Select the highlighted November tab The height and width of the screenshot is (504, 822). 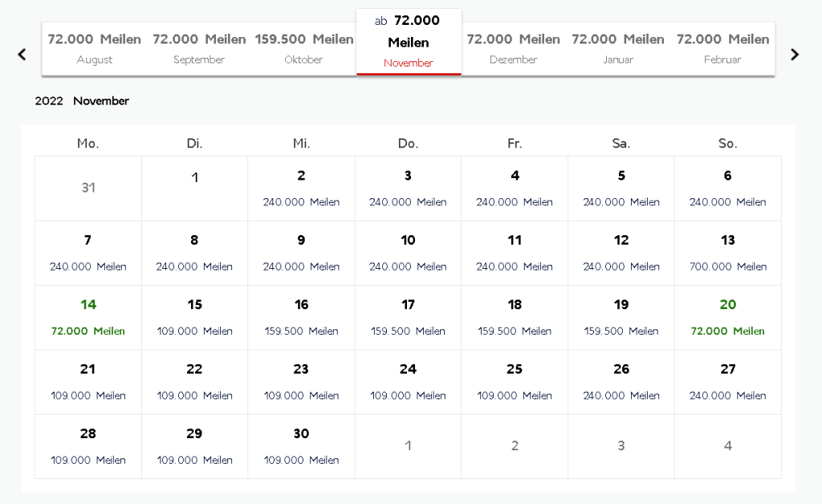pos(409,43)
